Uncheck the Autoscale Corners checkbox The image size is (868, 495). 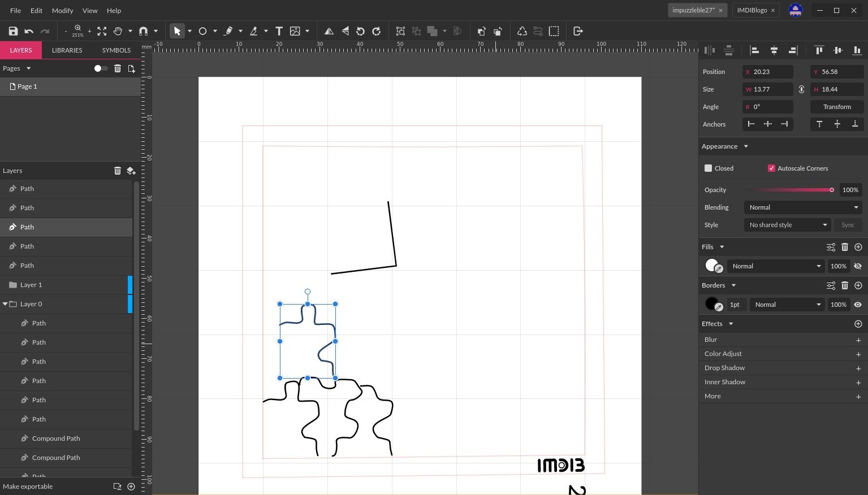[771, 168]
